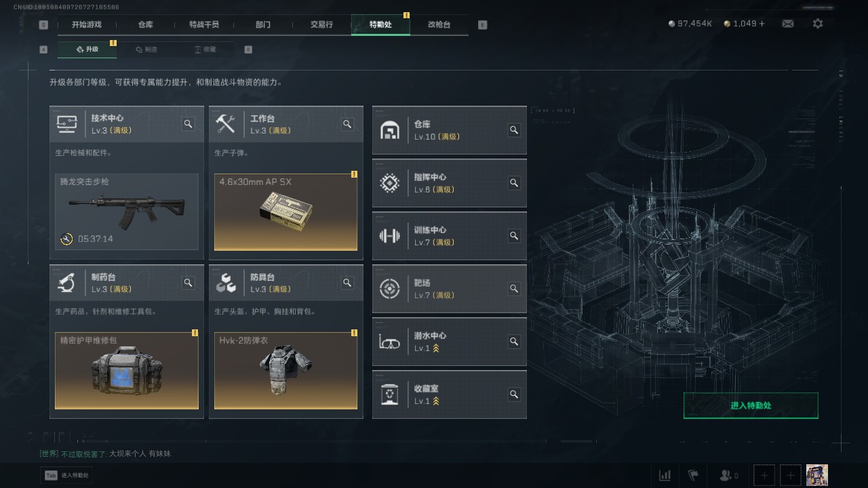Image resolution: width=868 pixels, height=488 pixels.
Task: View 靶场 details with magnifier icon
Action: [x=514, y=289]
